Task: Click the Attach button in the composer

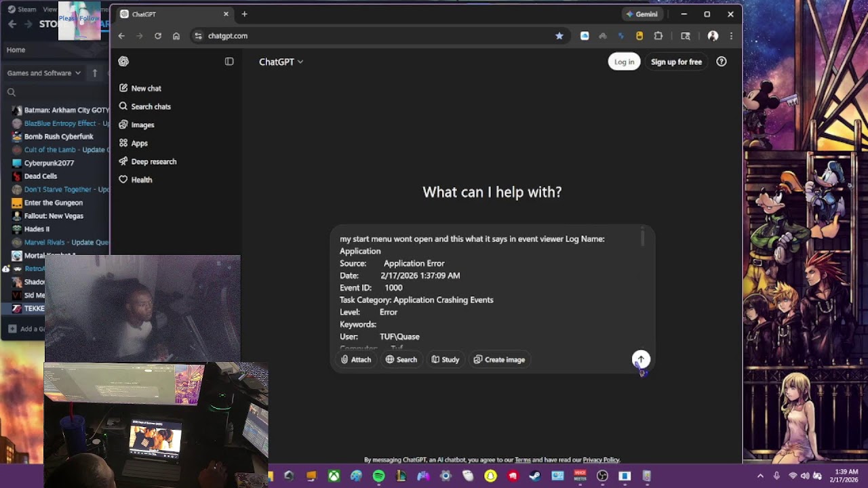Action: 356,360
